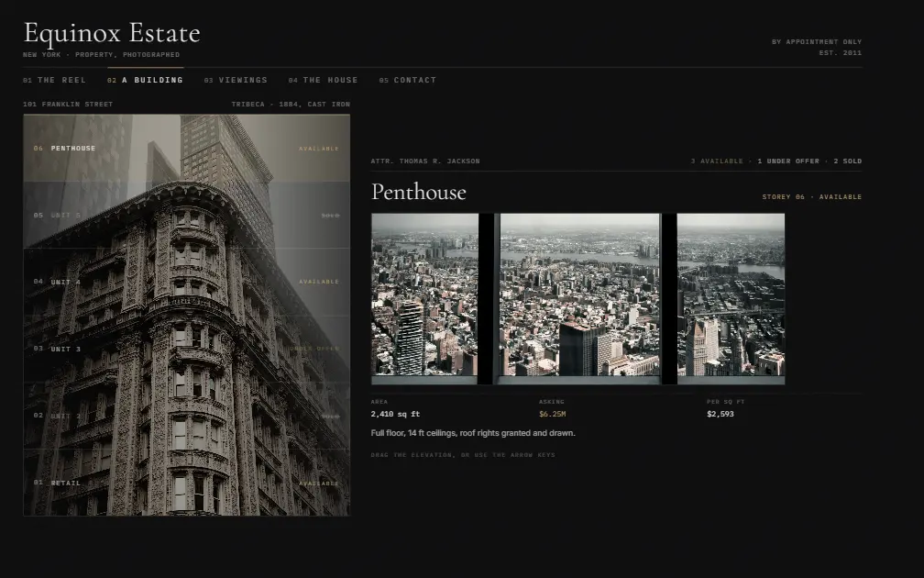Click the Penthouse heading

(x=419, y=193)
